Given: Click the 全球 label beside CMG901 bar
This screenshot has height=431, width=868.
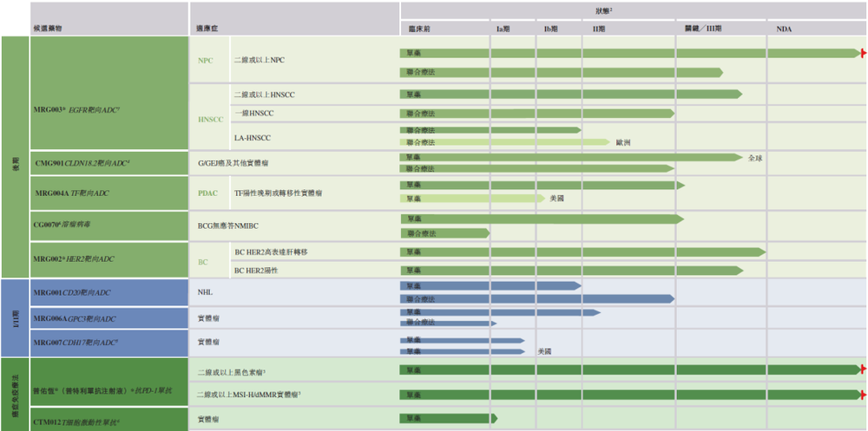Looking at the screenshot, I should pos(755,158).
